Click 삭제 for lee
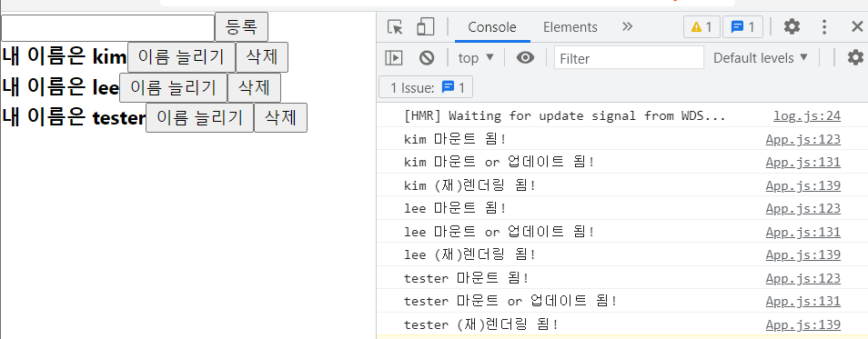 254,87
